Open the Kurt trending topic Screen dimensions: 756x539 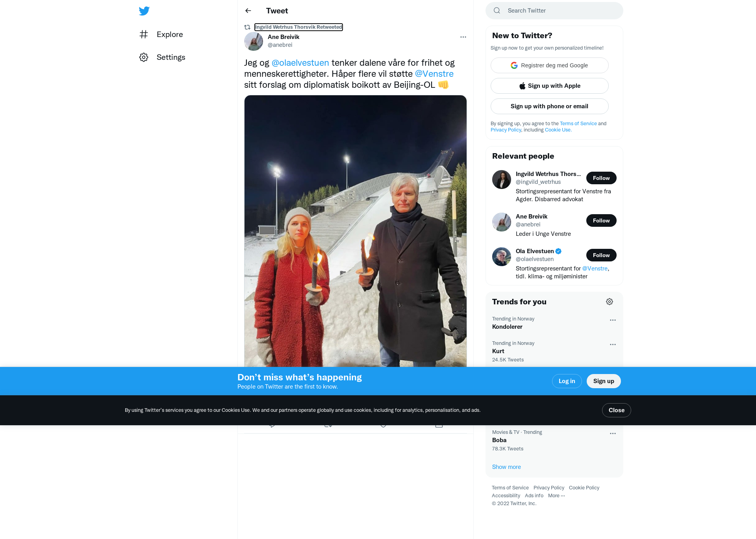tap(498, 351)
